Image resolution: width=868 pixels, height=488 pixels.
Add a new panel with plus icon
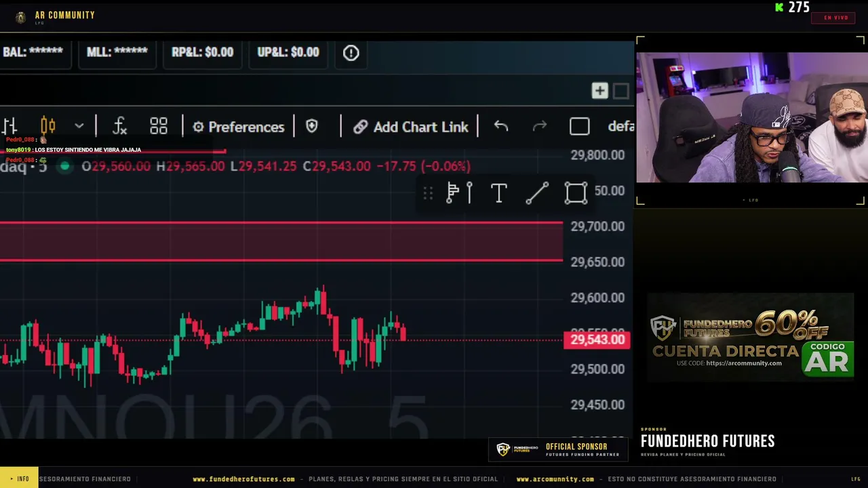[x=599, y=91]
